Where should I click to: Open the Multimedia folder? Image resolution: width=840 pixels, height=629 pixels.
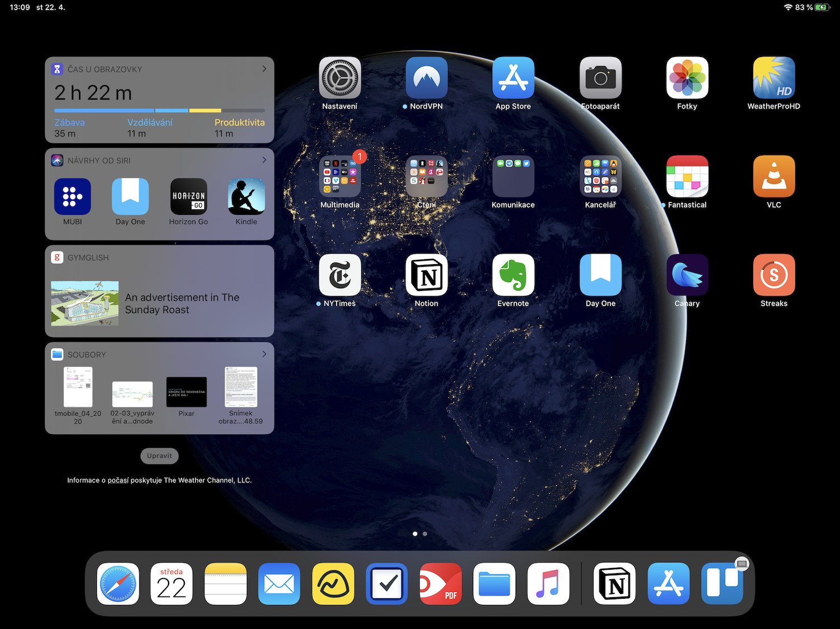[x=340, y=176]
